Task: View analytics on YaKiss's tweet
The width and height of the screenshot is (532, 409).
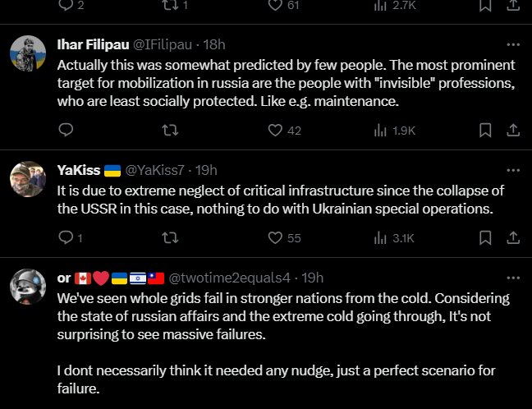Action: pyautogui.click(x=381, y=238)
